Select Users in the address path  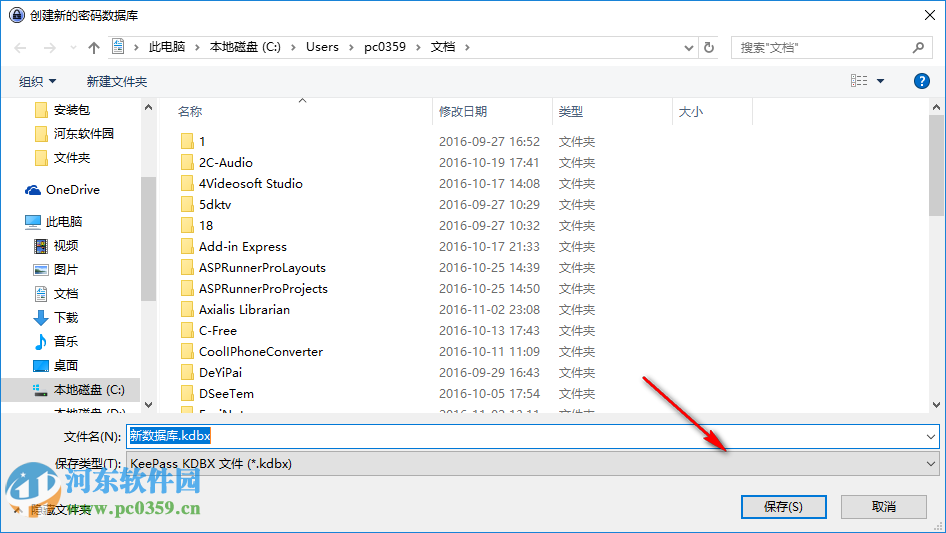322,47
